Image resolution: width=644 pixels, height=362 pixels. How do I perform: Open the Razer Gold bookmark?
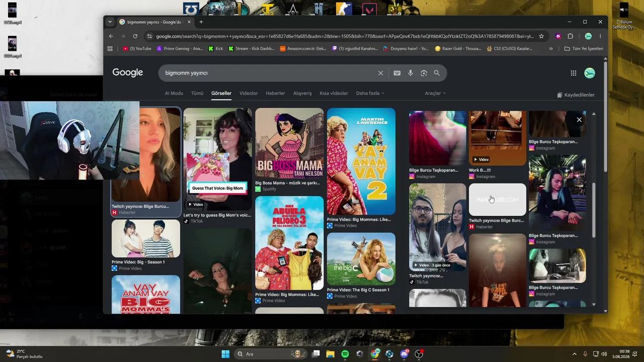tap(458, 49)
